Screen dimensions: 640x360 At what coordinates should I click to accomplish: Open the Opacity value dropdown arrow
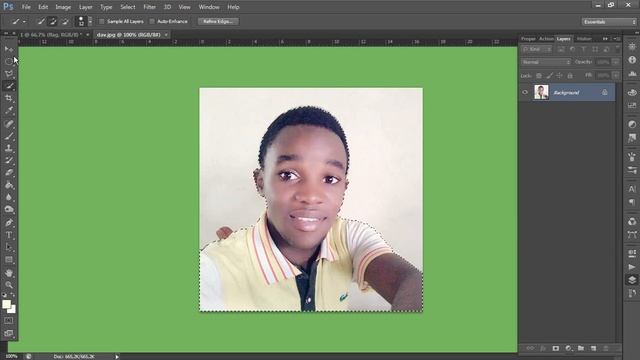(616, 62)
